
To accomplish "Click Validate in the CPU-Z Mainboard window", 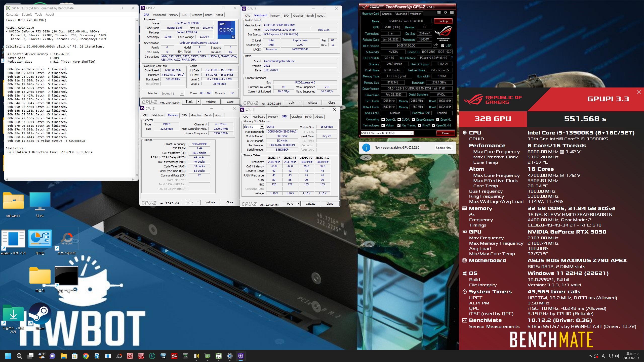I will 312,103.
